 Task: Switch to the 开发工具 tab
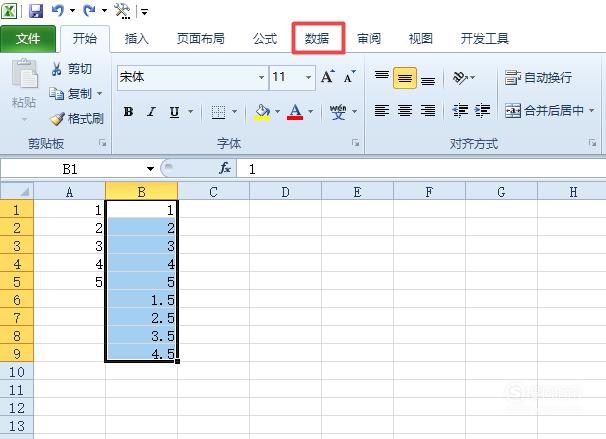click(485, 39)
